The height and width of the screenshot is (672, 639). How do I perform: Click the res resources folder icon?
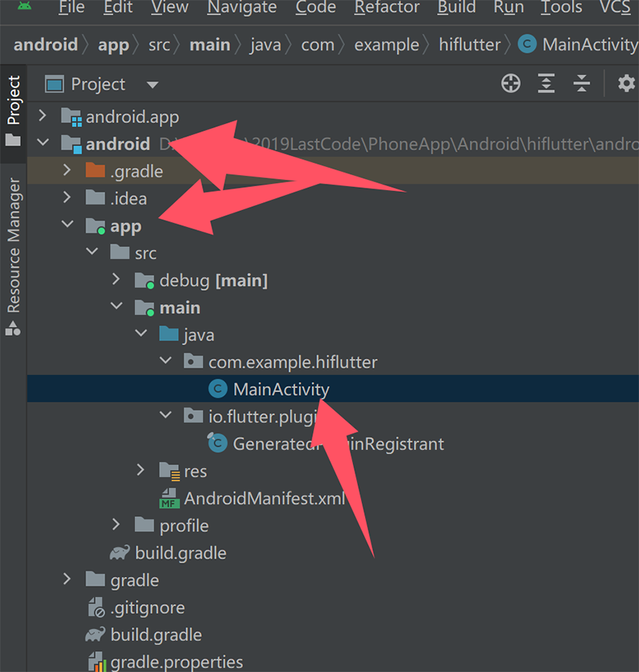click(169, 471)
